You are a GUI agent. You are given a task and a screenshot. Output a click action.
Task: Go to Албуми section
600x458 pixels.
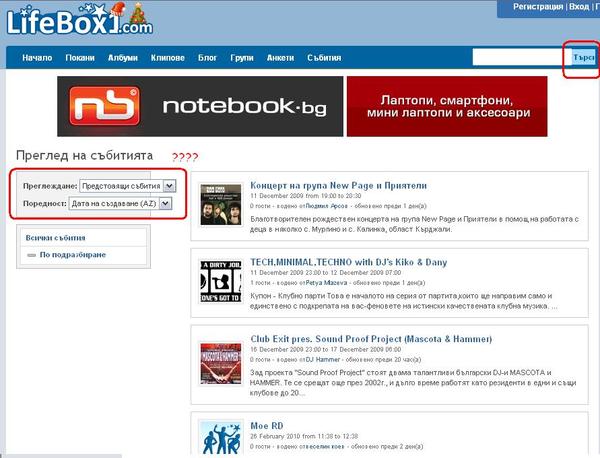123,58
